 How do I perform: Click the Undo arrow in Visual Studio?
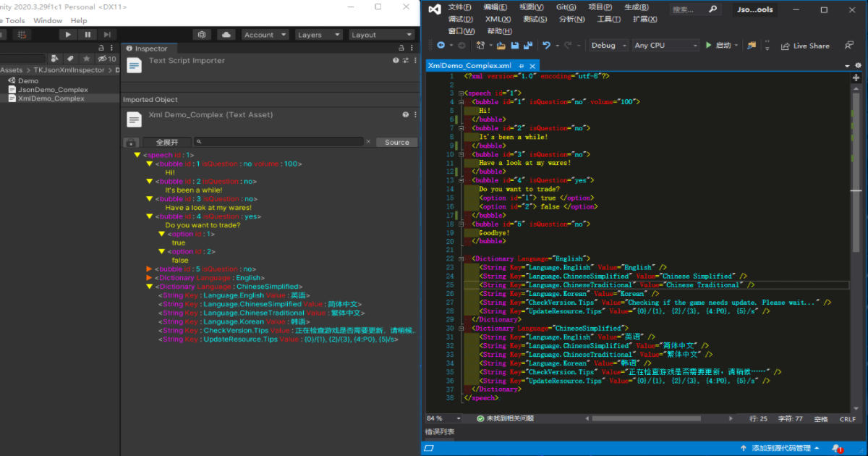pyautogui.click(x=547, y=46)
